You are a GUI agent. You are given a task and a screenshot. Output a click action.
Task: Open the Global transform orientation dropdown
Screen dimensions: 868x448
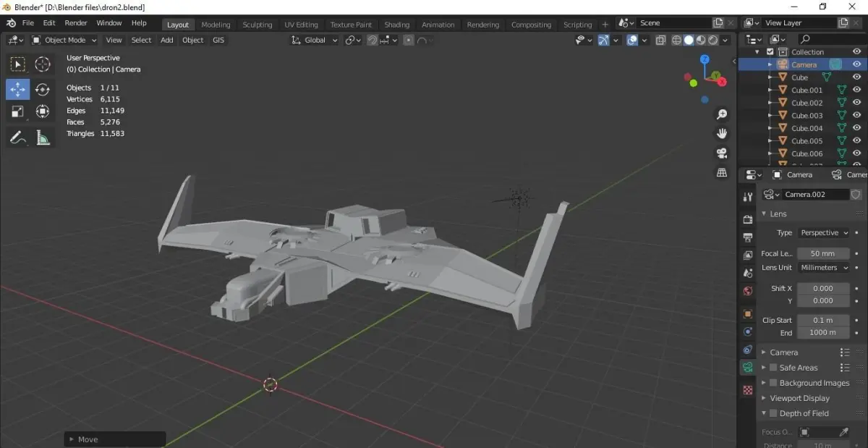315,41
